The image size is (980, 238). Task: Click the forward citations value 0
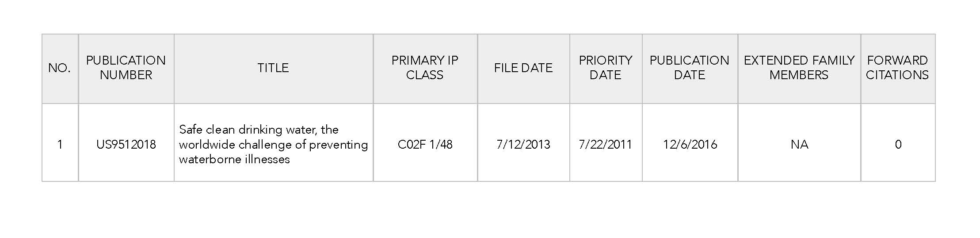pos(898,145)
